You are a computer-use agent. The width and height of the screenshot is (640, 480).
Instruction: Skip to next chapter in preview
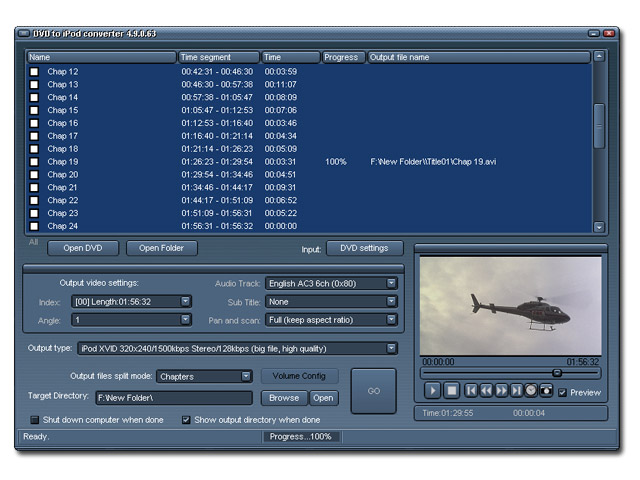pyautogui.click(x=516, y=391)
